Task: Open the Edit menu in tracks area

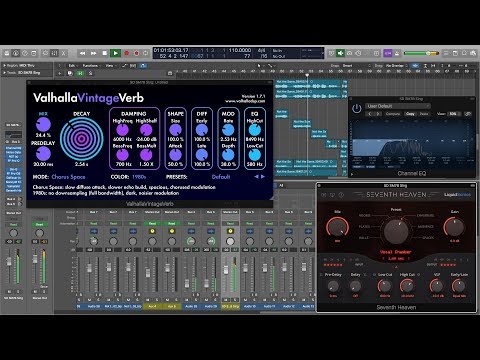Action: pyautogui.click(x=72, y=66)
